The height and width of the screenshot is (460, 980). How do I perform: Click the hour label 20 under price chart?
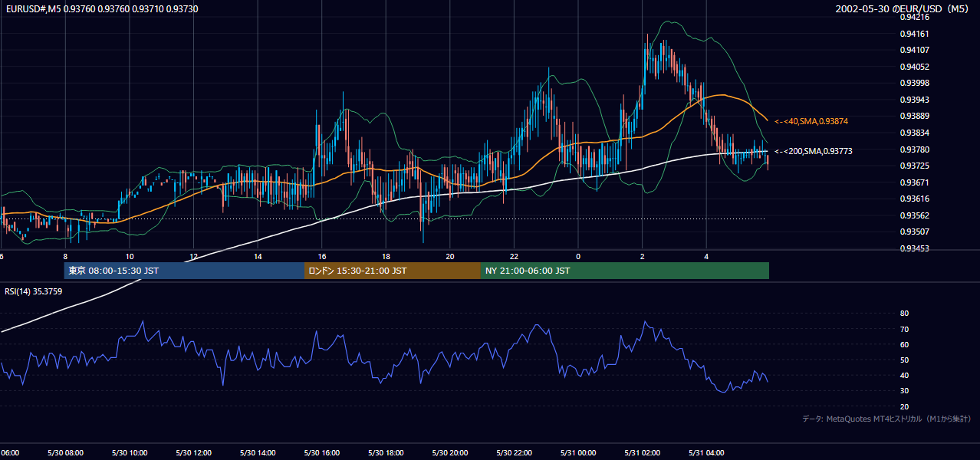coord(450,257)
